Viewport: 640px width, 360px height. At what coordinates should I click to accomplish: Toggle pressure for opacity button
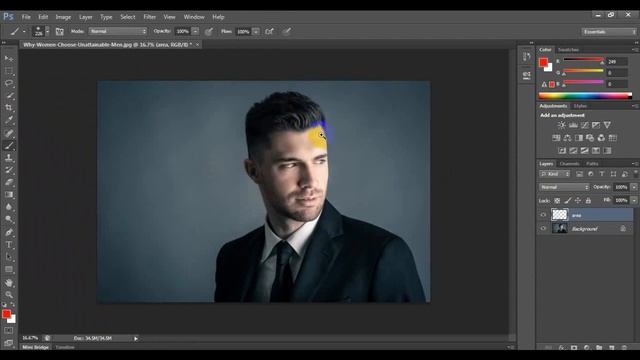pos(209,31)
